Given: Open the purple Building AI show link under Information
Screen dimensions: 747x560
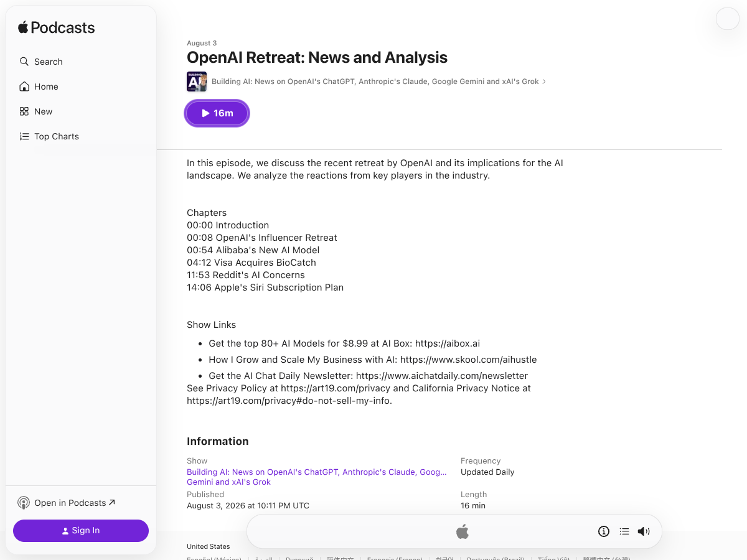Looking at the screenshot, I should pyautogui.click(x=317, y=477).
